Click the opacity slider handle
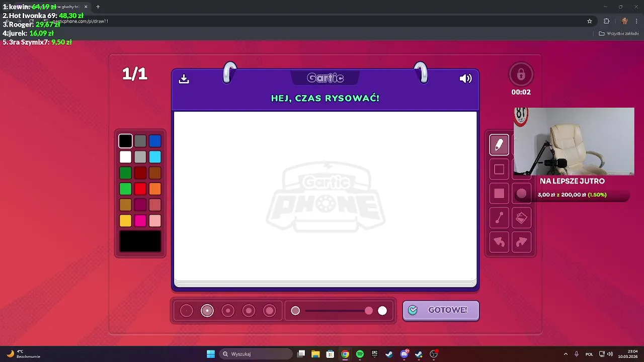The height and width of the screenshot is (362, 644). (x=369, y=311)
